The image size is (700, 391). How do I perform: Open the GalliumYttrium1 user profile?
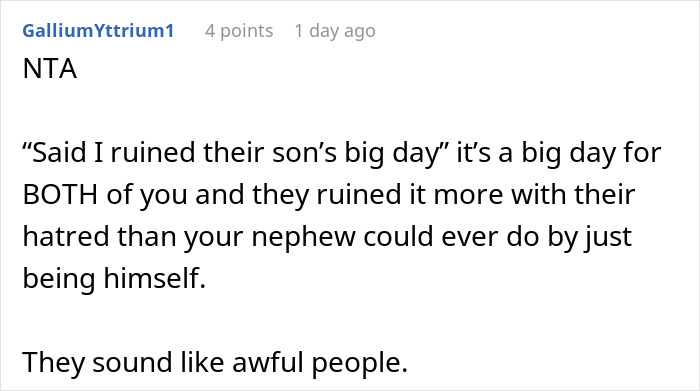98,31
